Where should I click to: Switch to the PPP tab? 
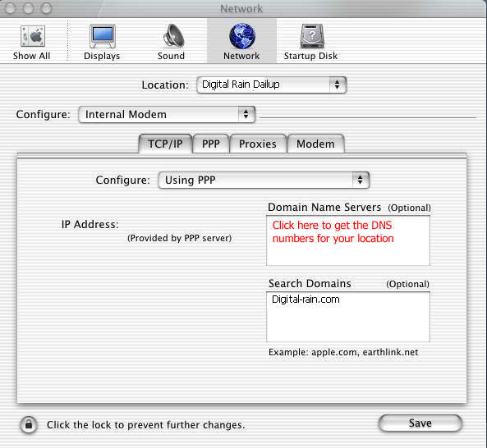click(x=211, y=144)
